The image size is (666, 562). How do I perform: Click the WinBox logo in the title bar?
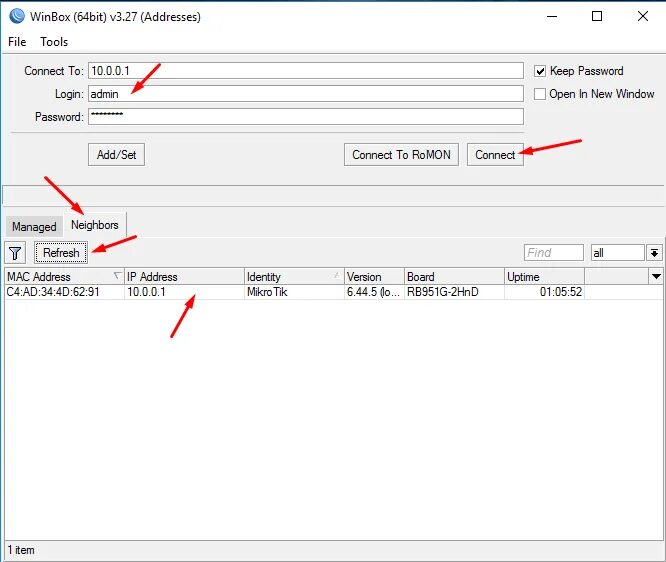point(17,16)
